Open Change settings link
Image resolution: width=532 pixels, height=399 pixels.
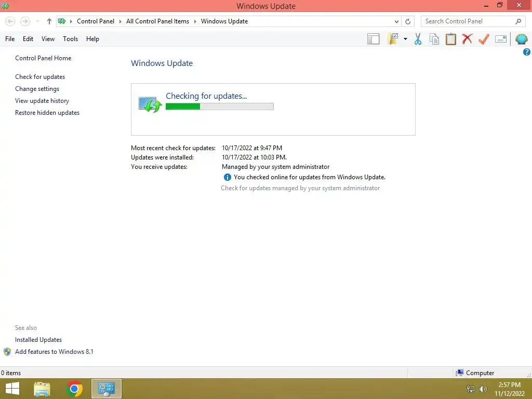point(37,88)
